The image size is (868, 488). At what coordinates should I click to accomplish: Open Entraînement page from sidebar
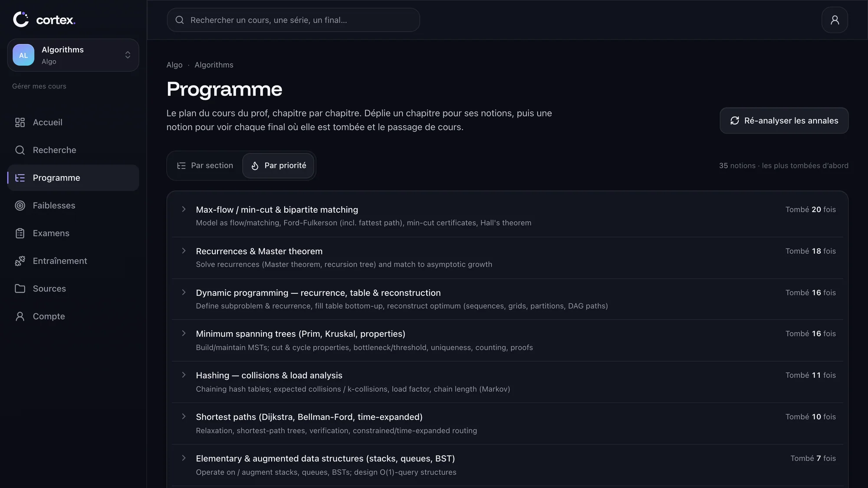pyautogui.click(x=73, y=261)
